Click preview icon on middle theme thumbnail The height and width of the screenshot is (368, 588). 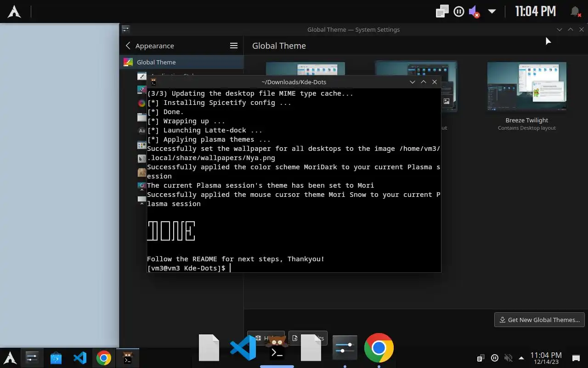click(447, 101)
